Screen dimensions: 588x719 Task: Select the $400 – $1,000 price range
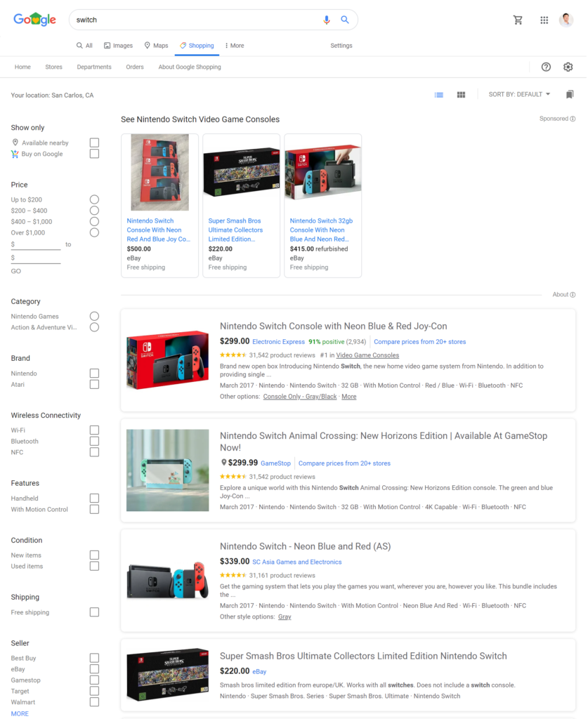94,221
